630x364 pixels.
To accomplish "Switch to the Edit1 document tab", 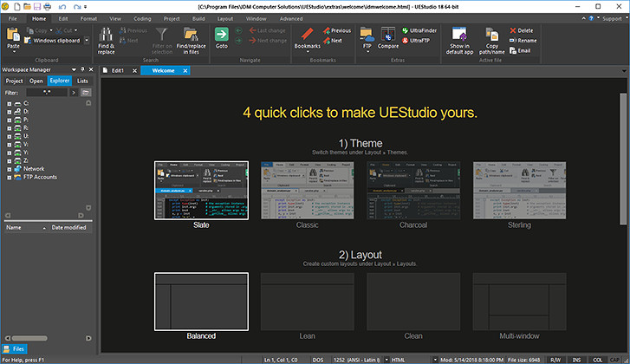I will [x=117, y=71].
